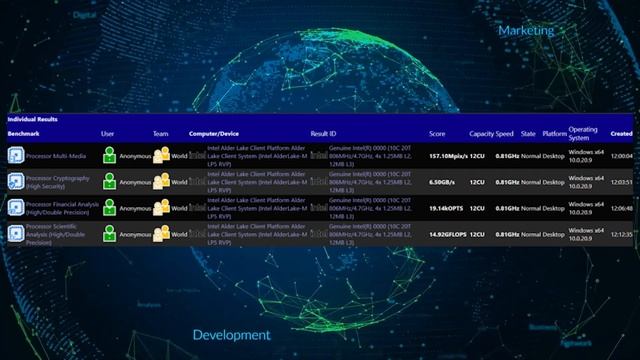The width and height of the screenshot is (640, 360).
Task: Sort by the Result ID column header
Action: 323,134
